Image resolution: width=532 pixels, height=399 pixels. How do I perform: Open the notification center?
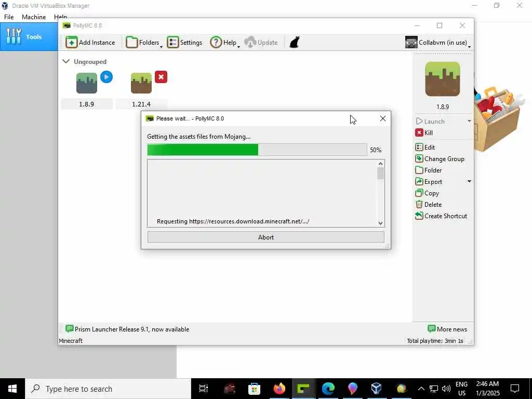pyautogui.click(x=515, y=389)
